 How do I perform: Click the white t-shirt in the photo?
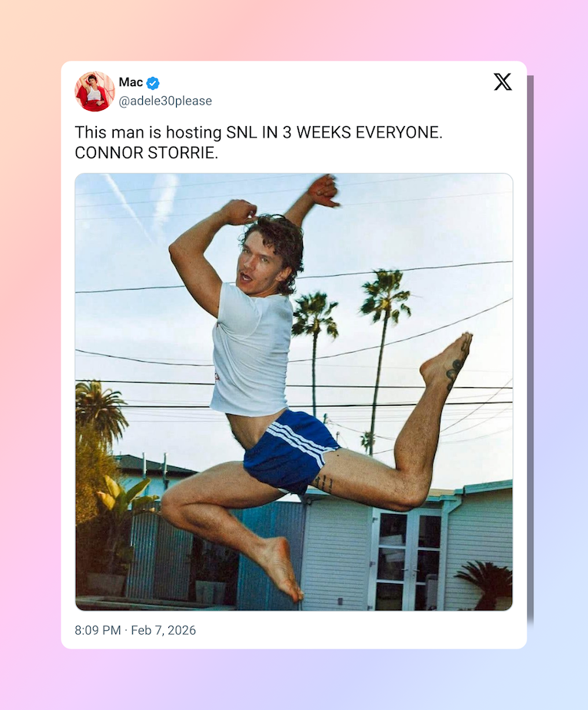(x=252, y=349)
